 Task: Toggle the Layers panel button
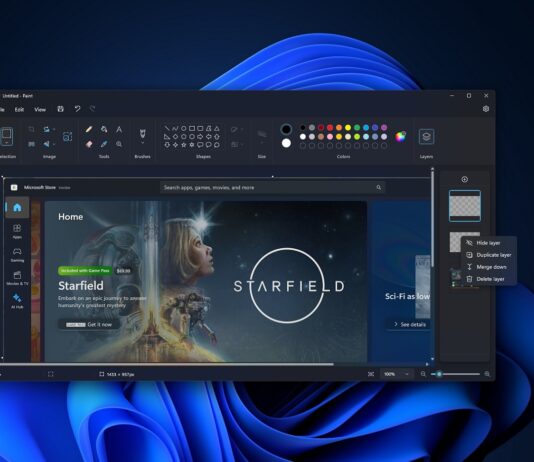click(x=426, y=137)
